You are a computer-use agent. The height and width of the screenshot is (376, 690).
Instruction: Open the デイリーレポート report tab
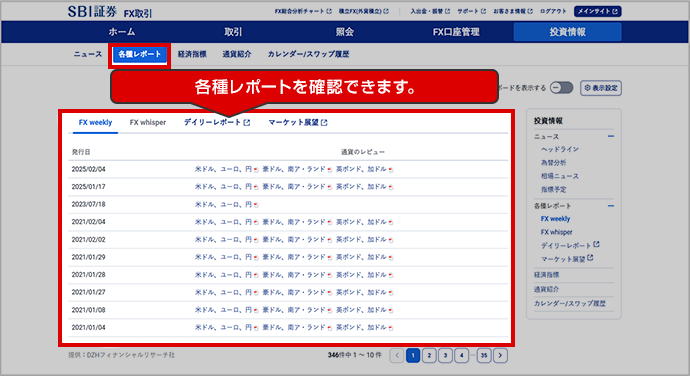(217, 122)
